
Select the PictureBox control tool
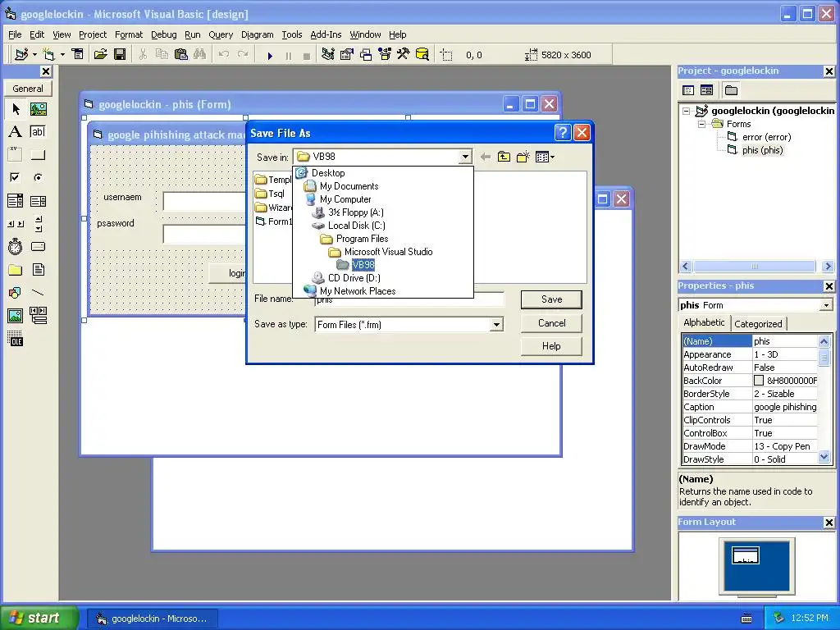point(38,109)
